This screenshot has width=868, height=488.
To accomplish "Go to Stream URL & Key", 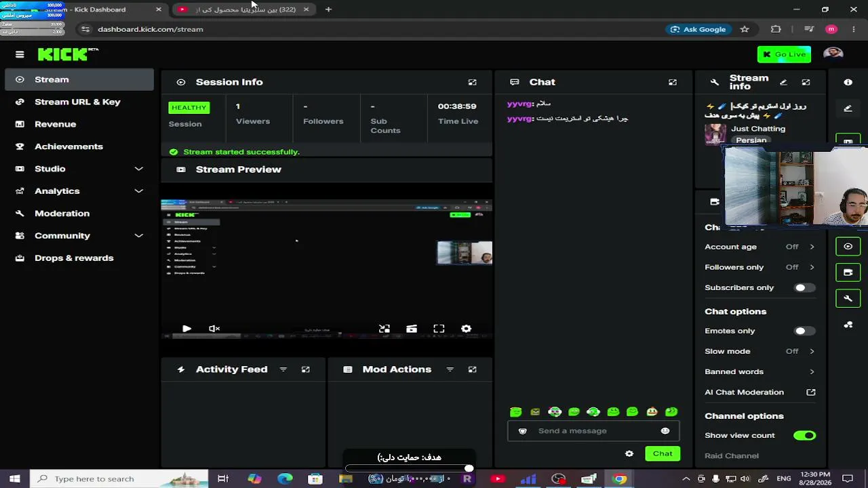I will pyautogui.click(x=80, y=102).
